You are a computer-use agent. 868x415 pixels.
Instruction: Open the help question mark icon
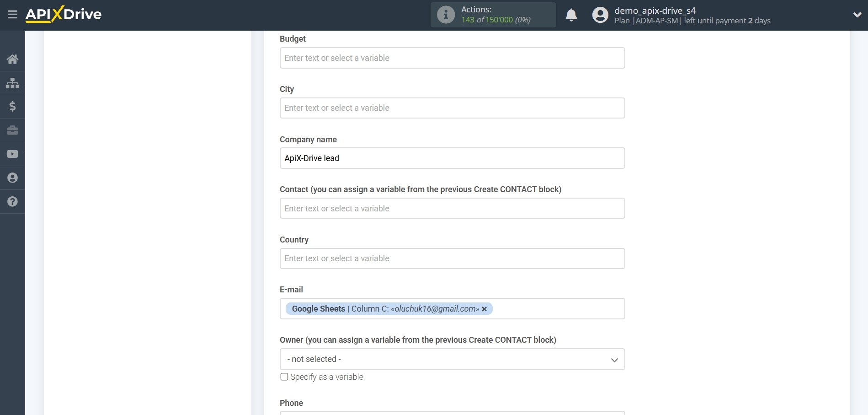[x=12, y=202]
